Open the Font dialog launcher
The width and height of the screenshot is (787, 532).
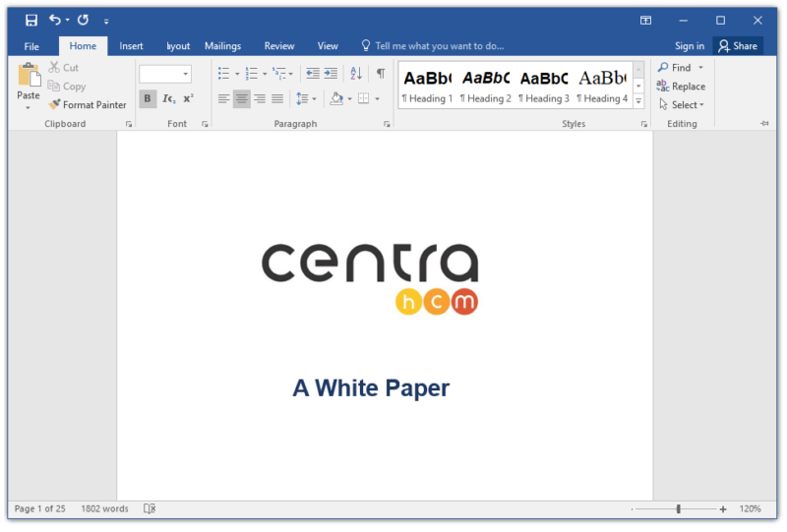tap(205, 124)
